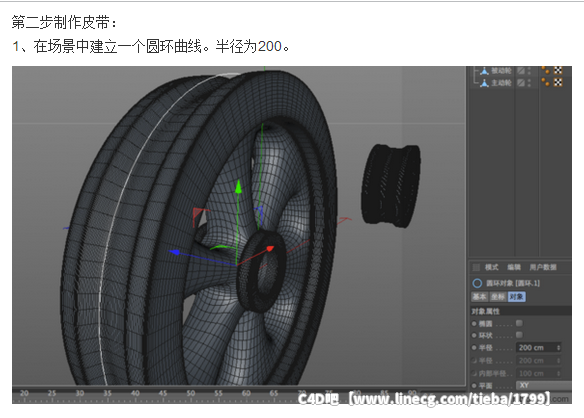Click timeline frame 50 marker
This screenshot has height=418, width=584.
tap(191, 393)
